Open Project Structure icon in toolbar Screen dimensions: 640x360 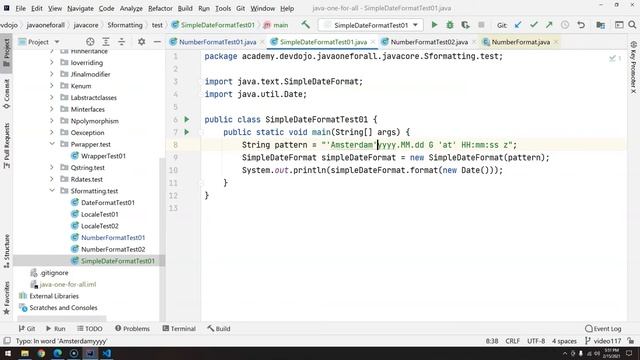click(x=600, y=25)
